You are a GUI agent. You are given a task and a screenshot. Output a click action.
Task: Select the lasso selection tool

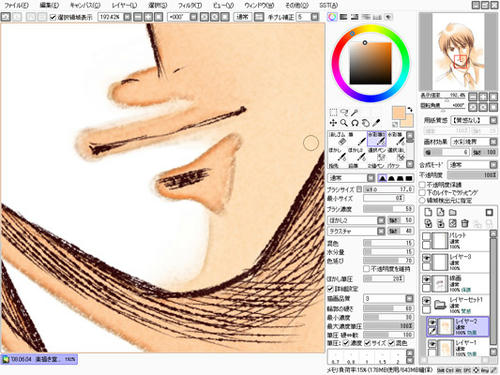pyautogui.click(x=344, y=112)
